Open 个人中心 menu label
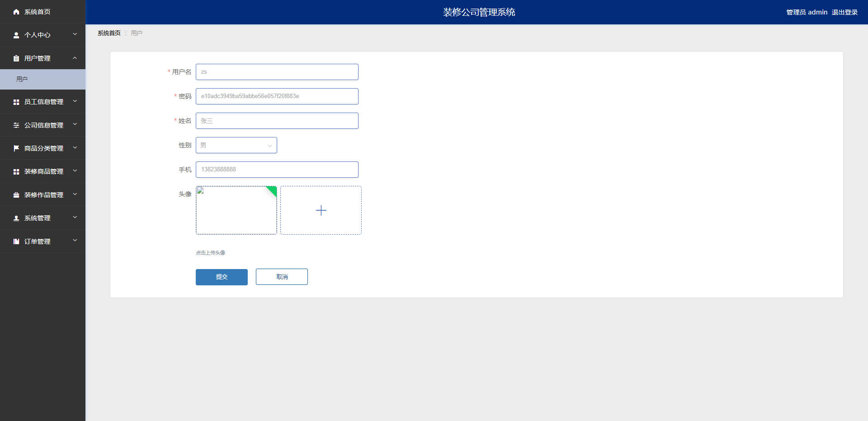The height and width of the screenshot is (421, 868). [x=38, y=35]
